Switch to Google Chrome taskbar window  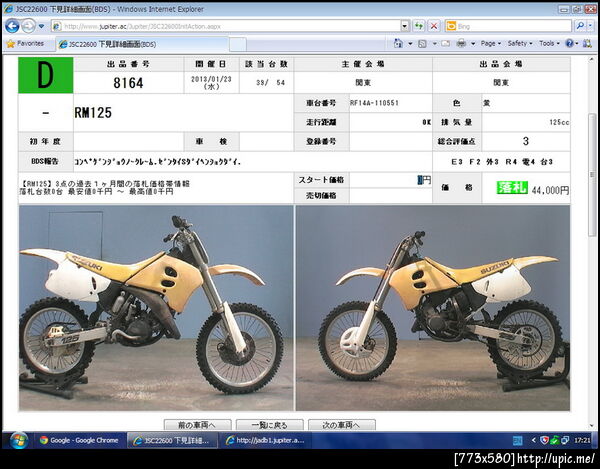tap(80, 440)
